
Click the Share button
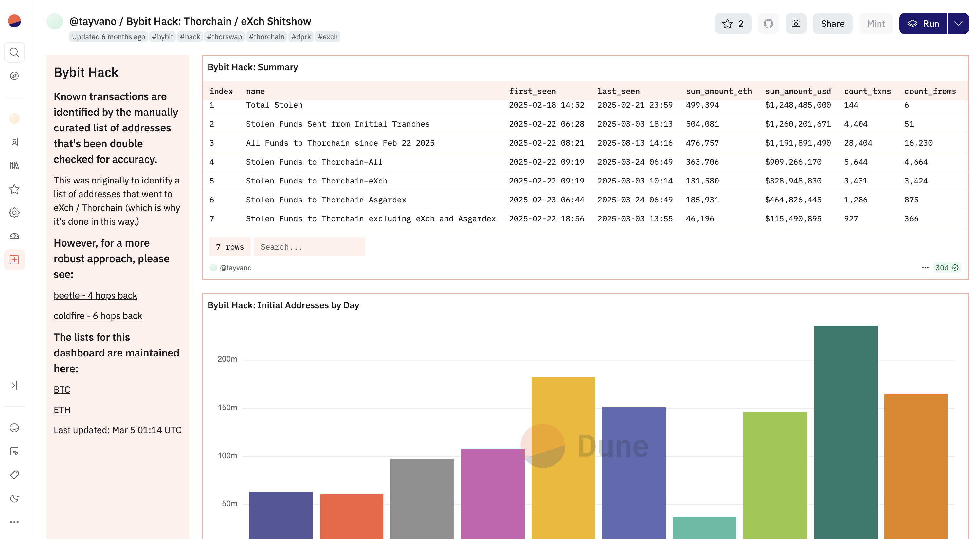click(832, 24)
